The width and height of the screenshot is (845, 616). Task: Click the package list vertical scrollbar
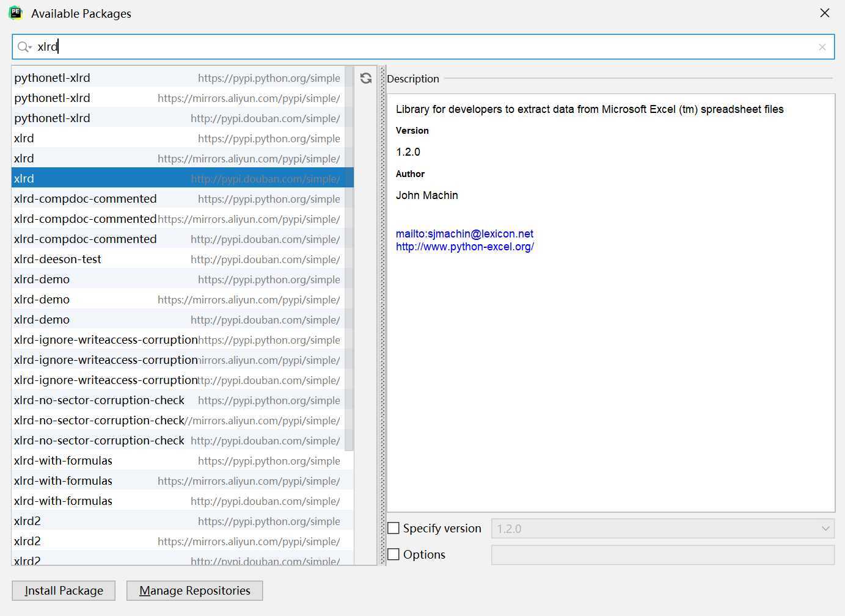tap(349, 258)
